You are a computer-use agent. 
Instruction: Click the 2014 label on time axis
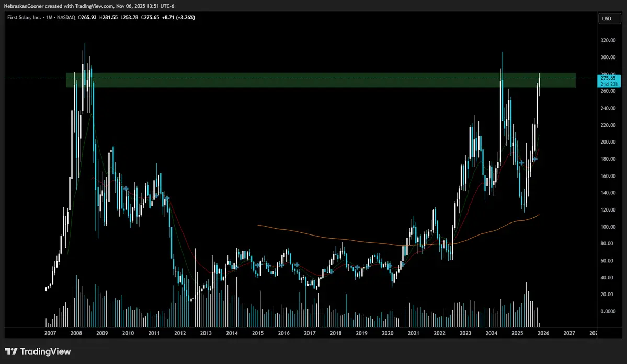232,333
